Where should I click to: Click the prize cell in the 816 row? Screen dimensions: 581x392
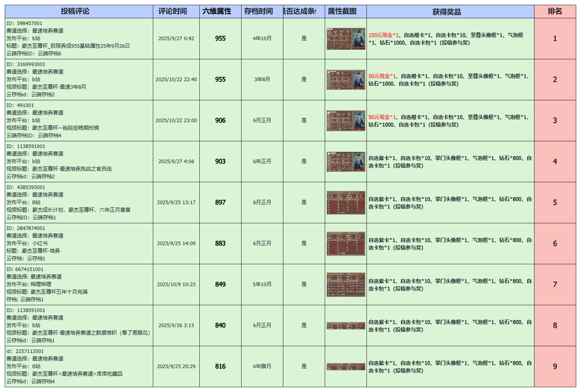[450, 367]
